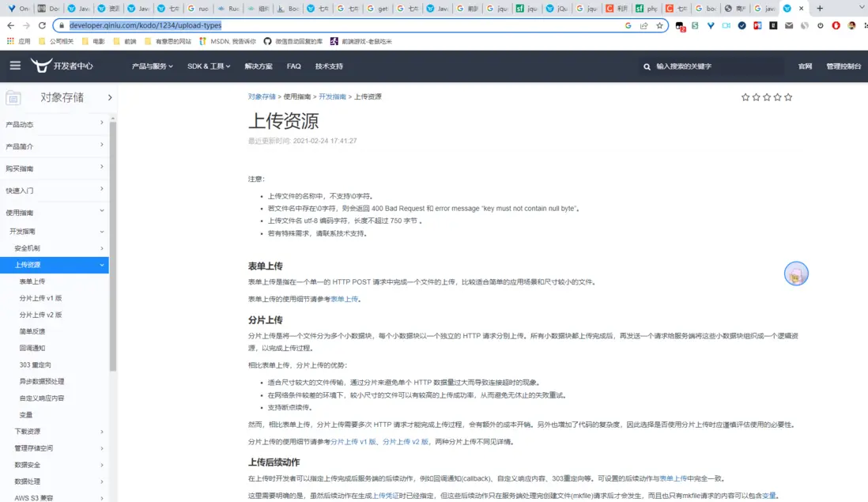
Task: Open the SDK & 工具 dropdown menu
Action: [x=209, y=66]
